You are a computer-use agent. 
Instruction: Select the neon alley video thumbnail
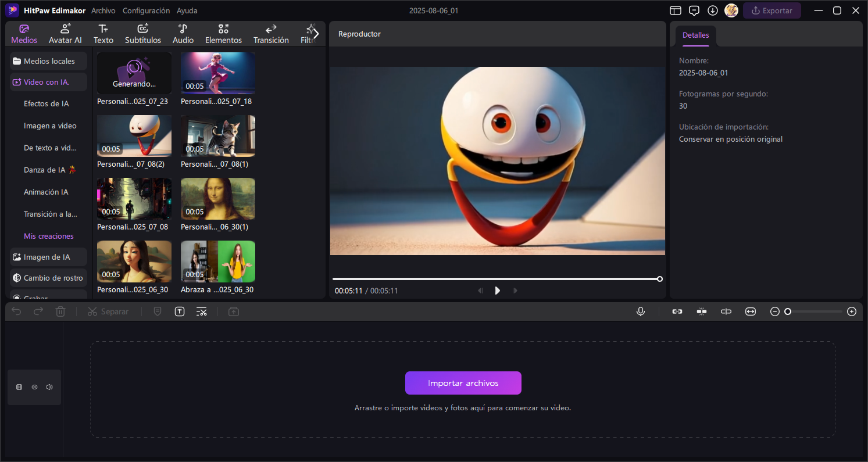tap(134, 199)
